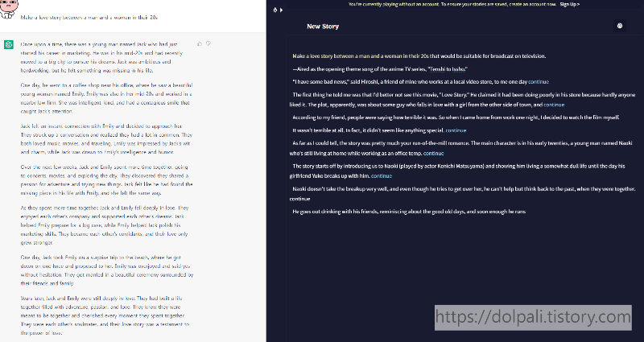Click the user avatar cartoon image

click(7, 9)
